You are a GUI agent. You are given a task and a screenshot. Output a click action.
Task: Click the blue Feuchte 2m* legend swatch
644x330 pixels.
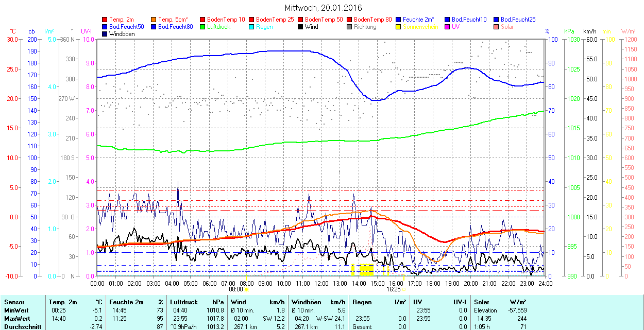tap(398, 20)
